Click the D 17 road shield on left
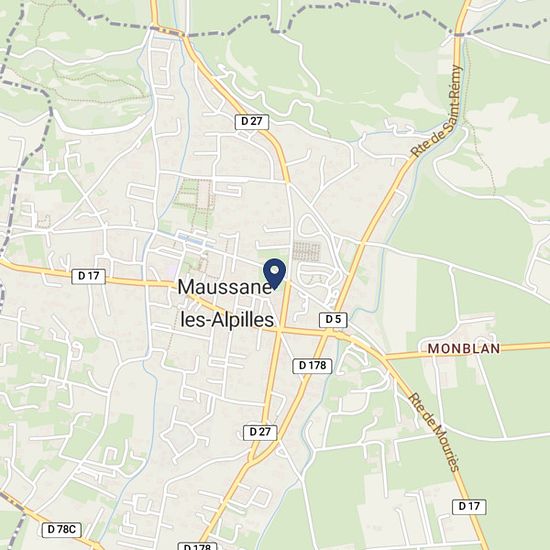The image size is (550, 550). pos(89,276)
